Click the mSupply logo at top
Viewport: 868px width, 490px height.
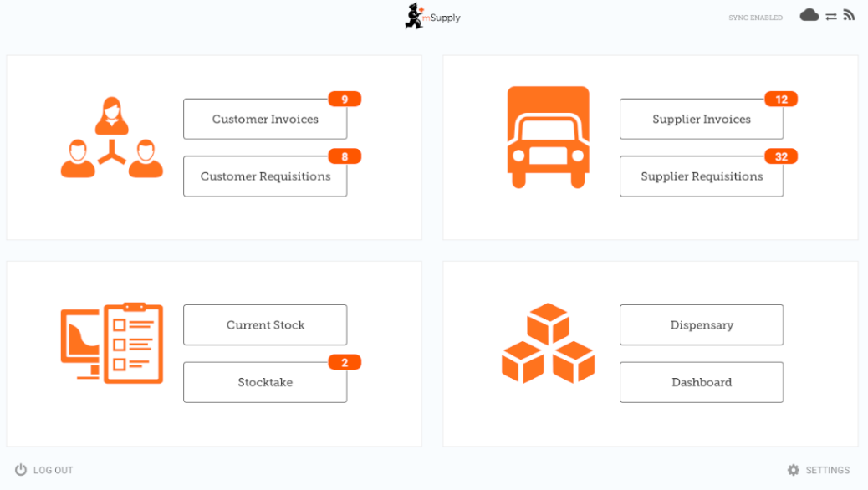coord(432,17)
